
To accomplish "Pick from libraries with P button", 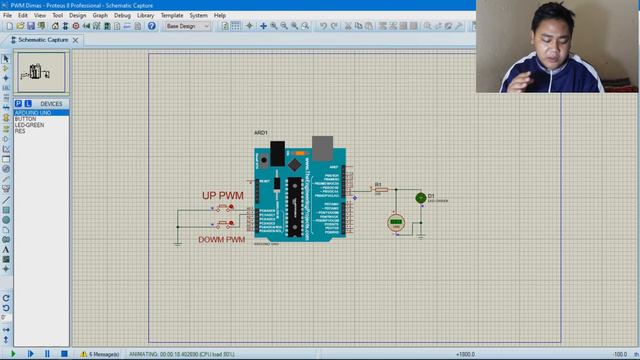I will 18,104.
